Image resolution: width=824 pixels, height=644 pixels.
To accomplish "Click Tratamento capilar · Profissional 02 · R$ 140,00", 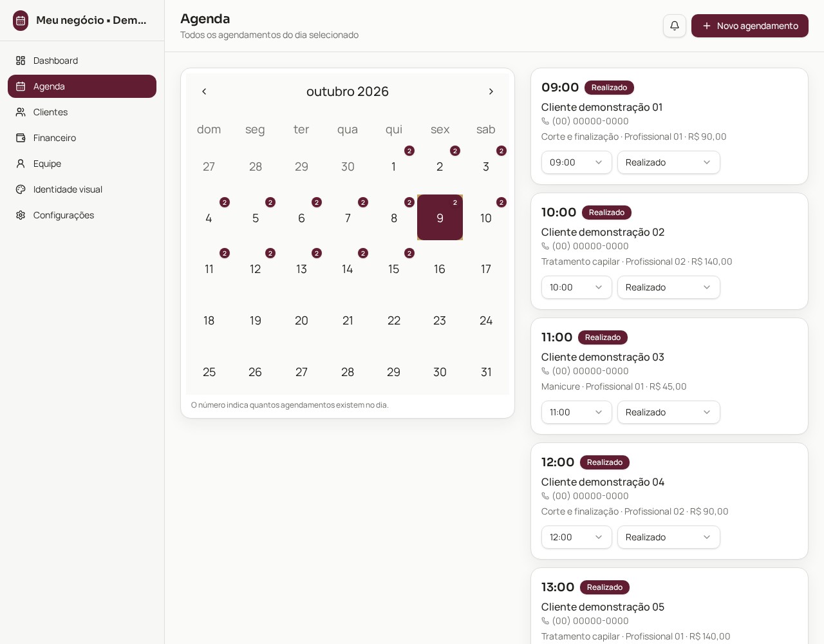I will pyautogui.click(x=637, y=261).
